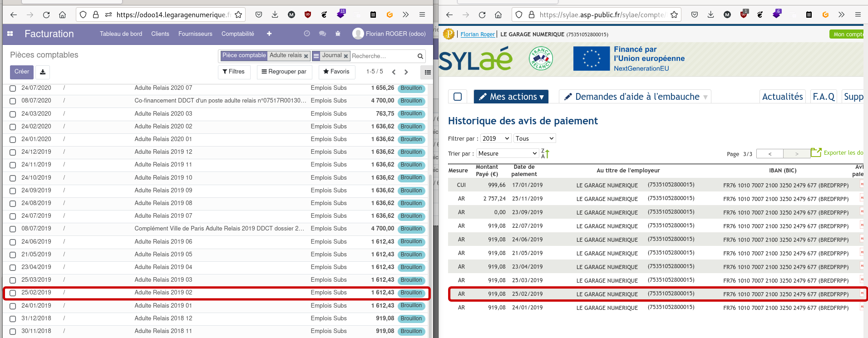Open Fournisseurs menu
Viewport: 868px width, 338px height.
click(x=195, y=34)
